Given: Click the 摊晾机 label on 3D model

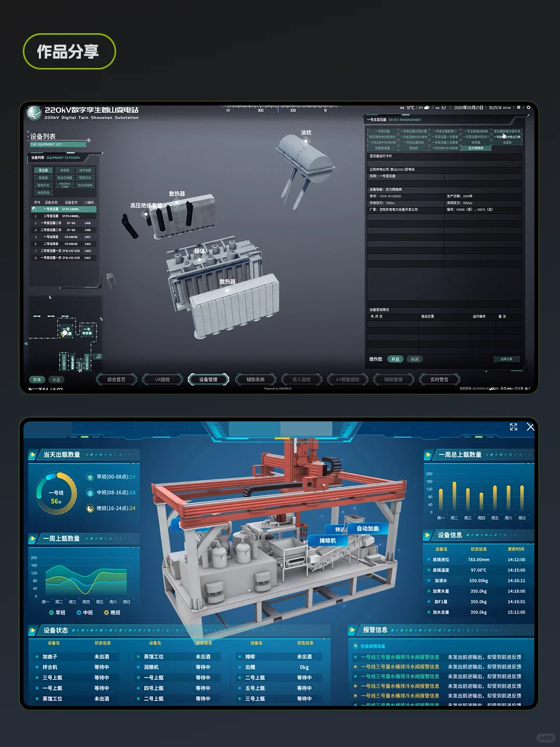Looking at the screenshot, I should (328, 541).
